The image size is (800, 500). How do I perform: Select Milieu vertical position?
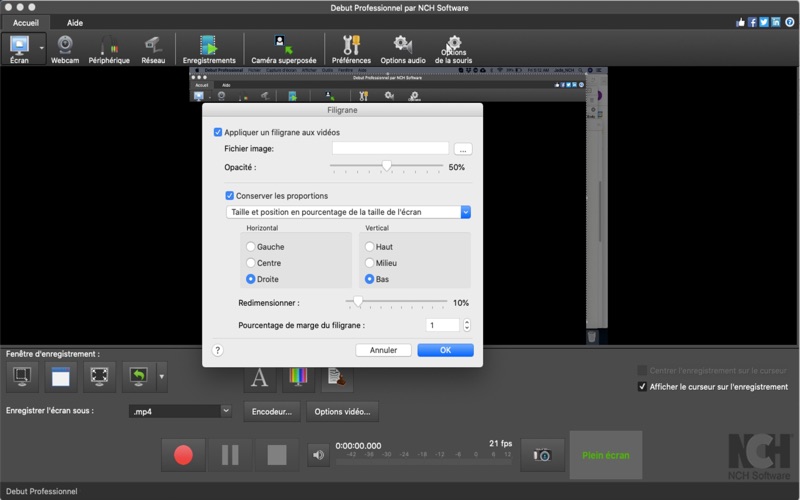tap(369, 263)
